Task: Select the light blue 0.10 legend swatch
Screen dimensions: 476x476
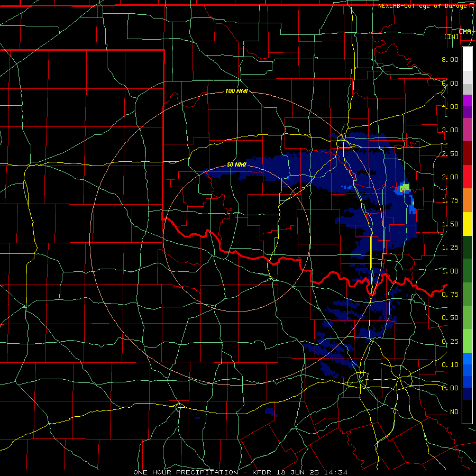Action: tap(467, 359)
